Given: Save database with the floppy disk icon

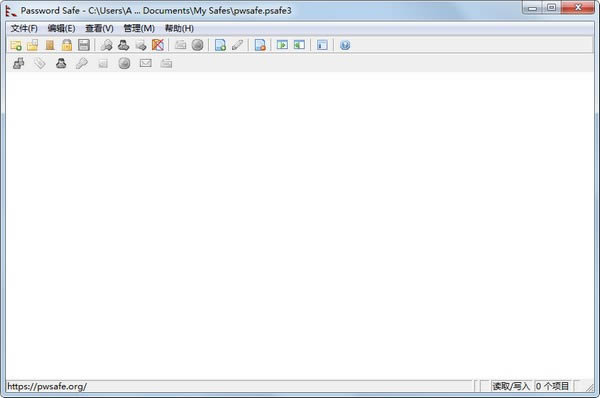Looking at the screenshot, I should (x=84, y=45).
